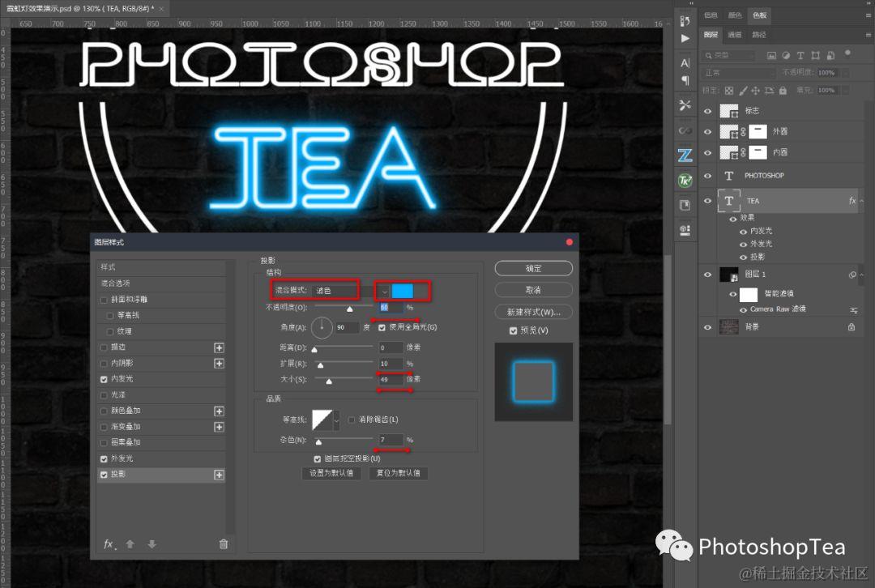Click the type layer filter icon
Screen dimensions: 875x588
tap(800, 56)
